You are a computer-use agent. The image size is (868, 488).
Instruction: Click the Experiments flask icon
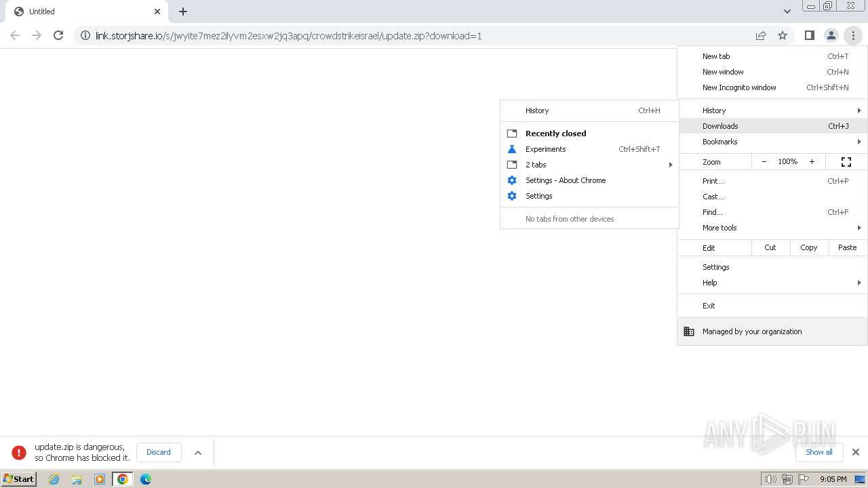[512, 149]
